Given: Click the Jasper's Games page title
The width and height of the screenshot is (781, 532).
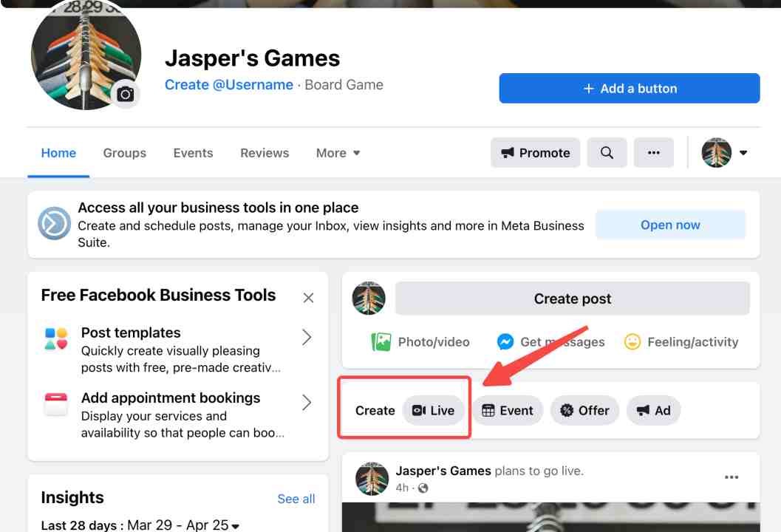Looking at the screenshot, I should [253, 58].
